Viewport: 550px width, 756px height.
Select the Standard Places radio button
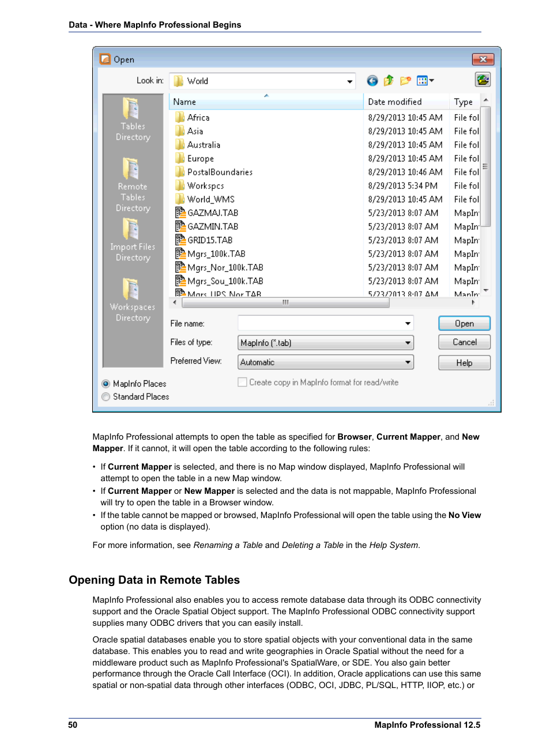pyautogui.click(x=106, y=396)
